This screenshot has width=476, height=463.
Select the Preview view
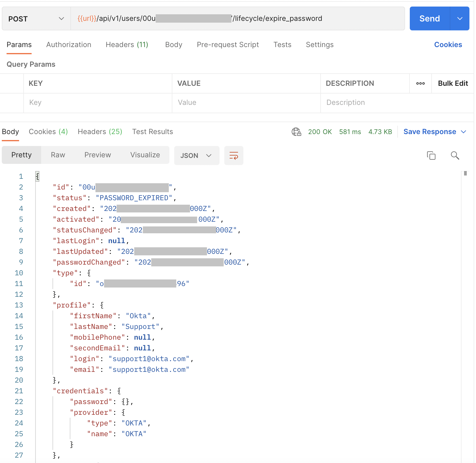[x=98, y=155]
